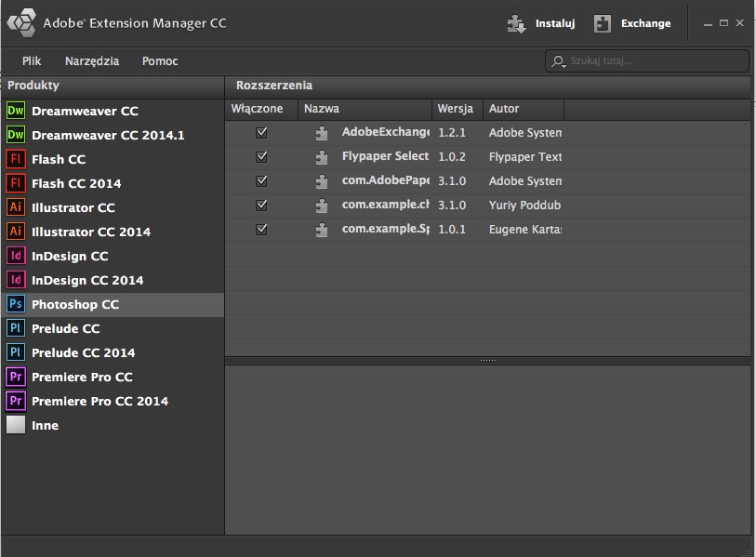
Task: Click author Yuriy Poddub cell
Action: click(x=524, y=206)
